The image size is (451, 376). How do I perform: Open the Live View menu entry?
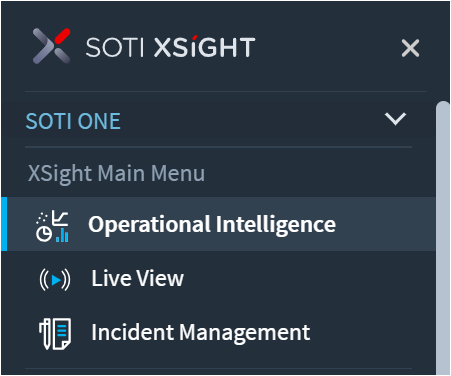pyautogui.click(x=137, y=278)
